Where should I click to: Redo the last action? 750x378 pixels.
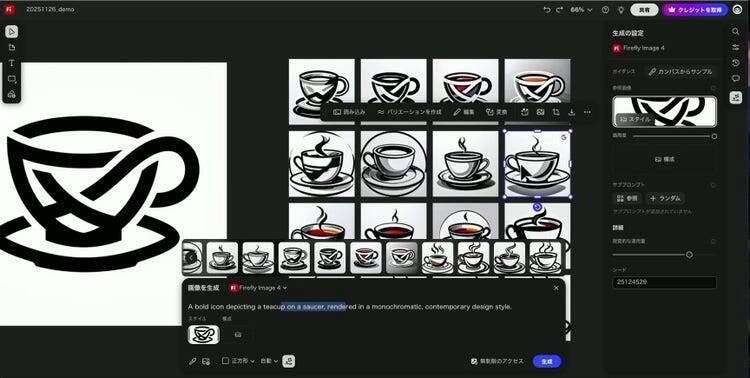[560, 10]
